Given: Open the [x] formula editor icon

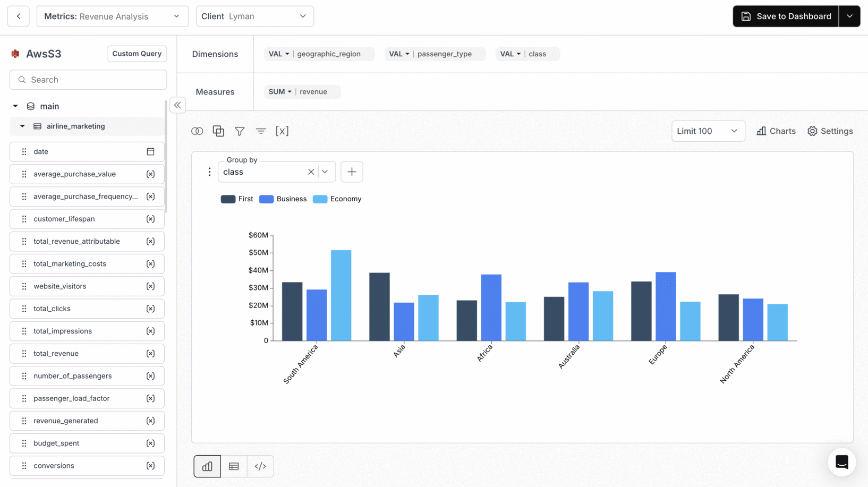Looking at the screenshot, I should coord(282,131).
